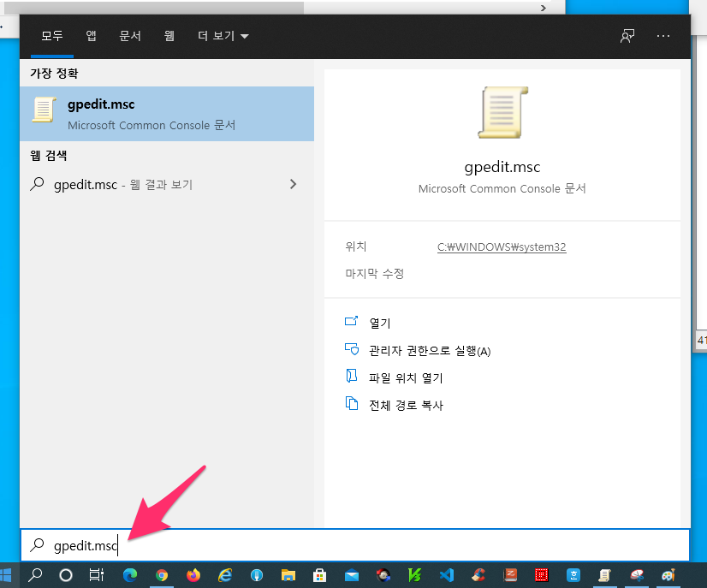Open the three-dots options menu

click(663, 36)
